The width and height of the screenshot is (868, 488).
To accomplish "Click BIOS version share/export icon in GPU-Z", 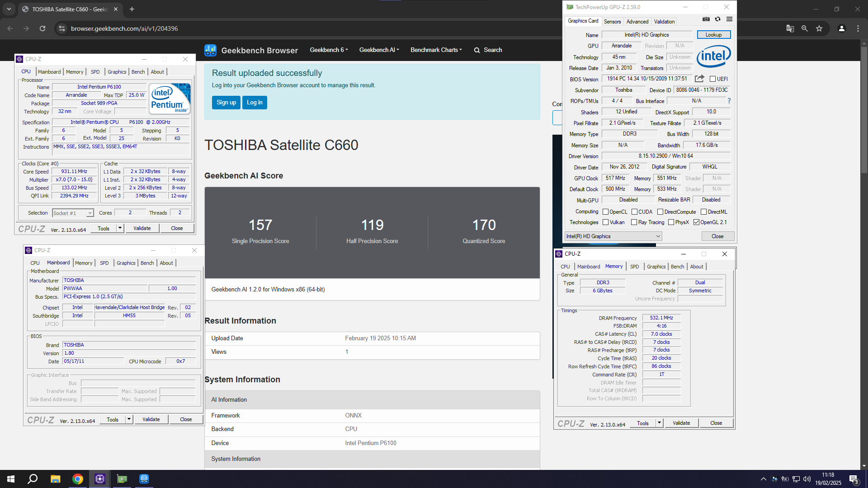I will 699,79.
